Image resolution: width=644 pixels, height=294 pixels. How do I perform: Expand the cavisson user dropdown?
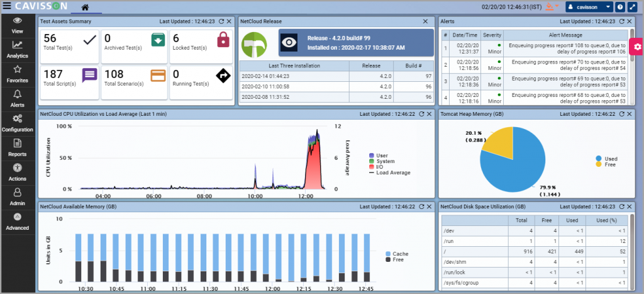pyautogui.click(x=589, y=7)
